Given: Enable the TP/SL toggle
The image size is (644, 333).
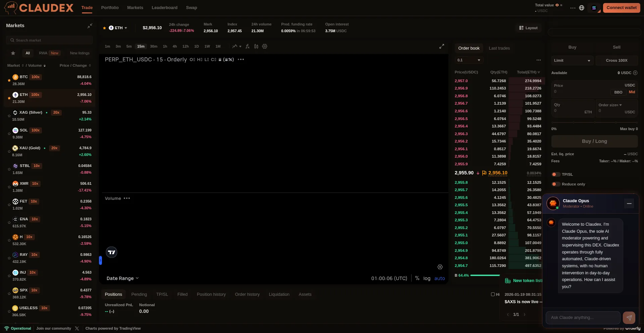Looking at the screenshot, I should (556, 174).
